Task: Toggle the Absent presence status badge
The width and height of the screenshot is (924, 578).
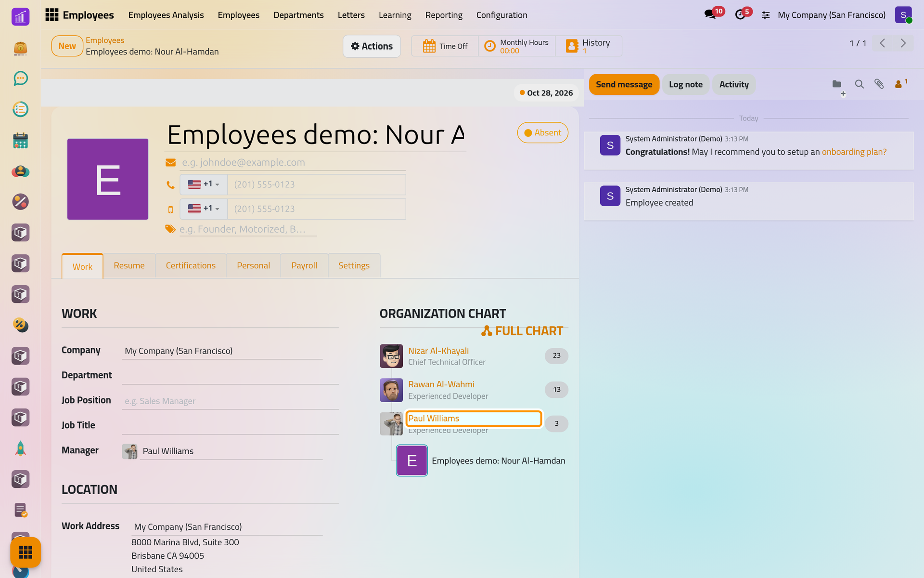Action: point(542,132)
